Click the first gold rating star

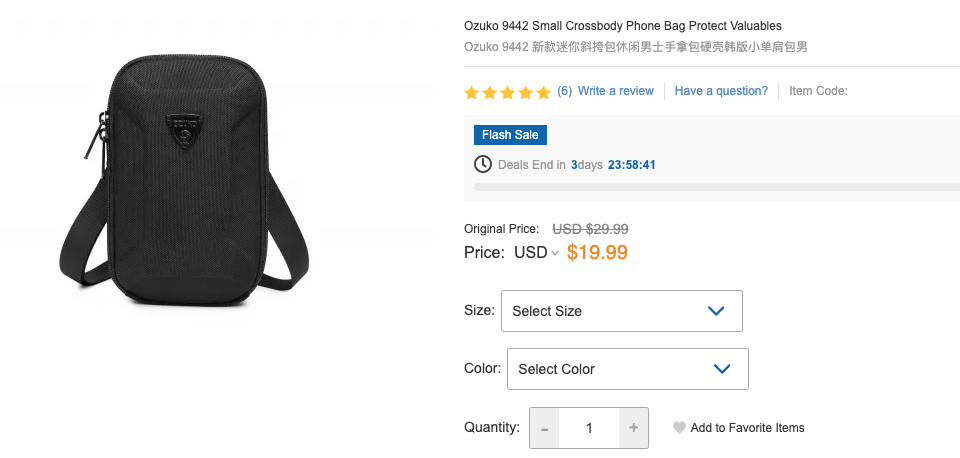pyautogui.click(x=471, y=92)
